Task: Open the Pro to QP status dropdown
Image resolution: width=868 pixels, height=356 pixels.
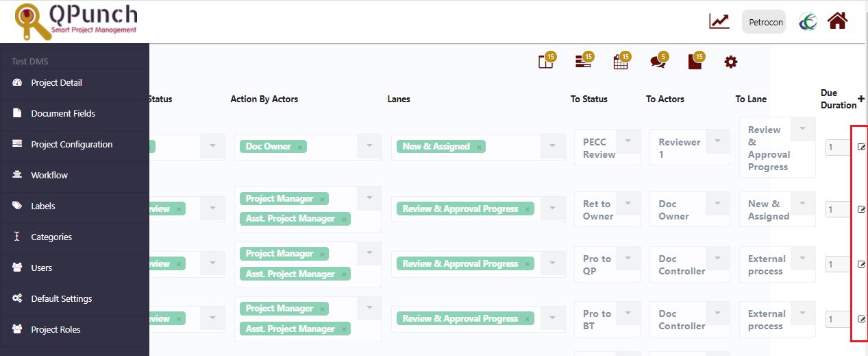Action: click(x=628, y=258)
